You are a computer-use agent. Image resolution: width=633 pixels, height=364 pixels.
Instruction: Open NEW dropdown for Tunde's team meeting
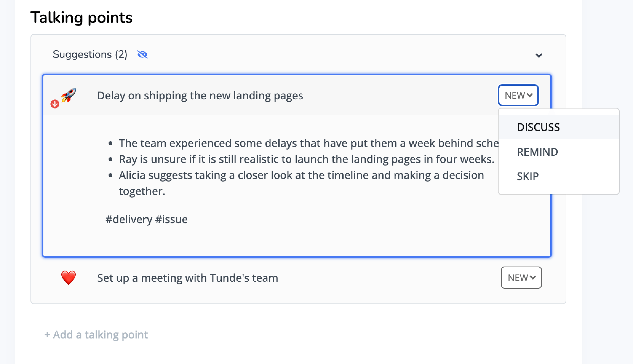coord(521,278)
